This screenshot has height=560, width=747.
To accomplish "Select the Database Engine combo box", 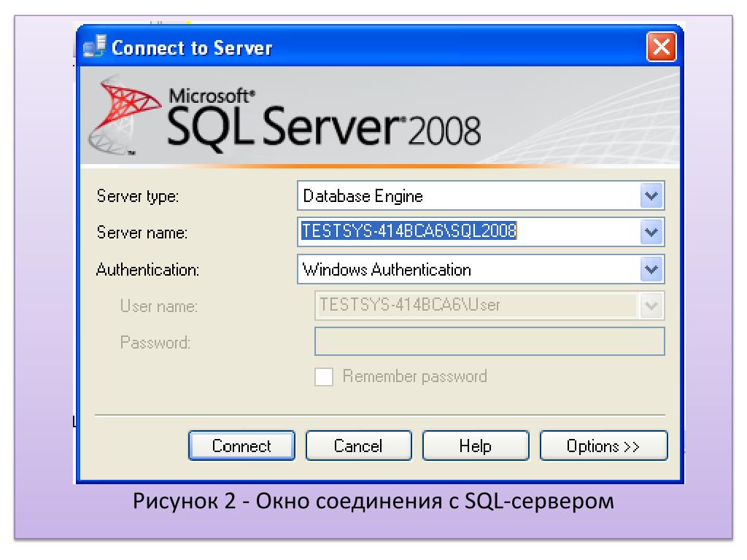I will [x=481, y=195].
